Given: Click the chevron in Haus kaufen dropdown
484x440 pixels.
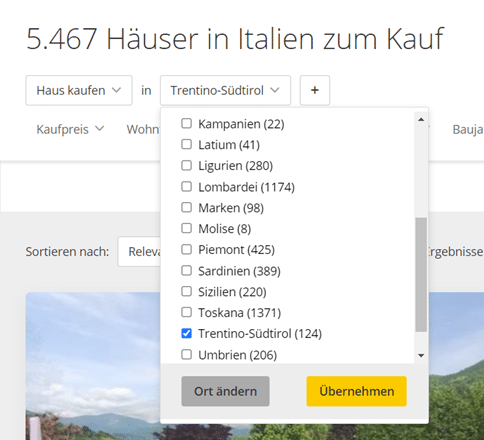Looking at the screenshot, I should [x=116, y=90].
